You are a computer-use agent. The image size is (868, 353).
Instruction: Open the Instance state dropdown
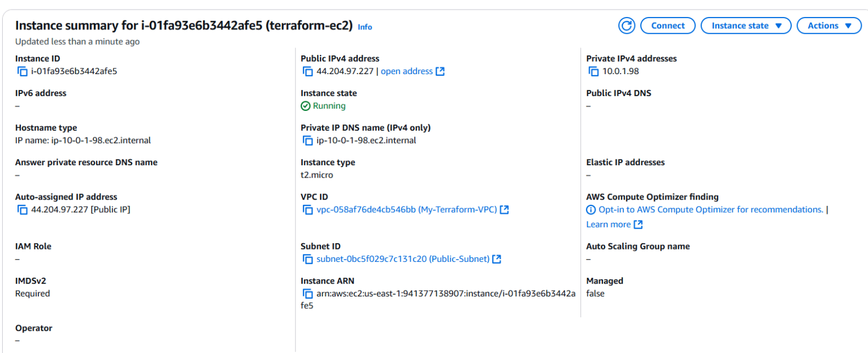point(745,25)
